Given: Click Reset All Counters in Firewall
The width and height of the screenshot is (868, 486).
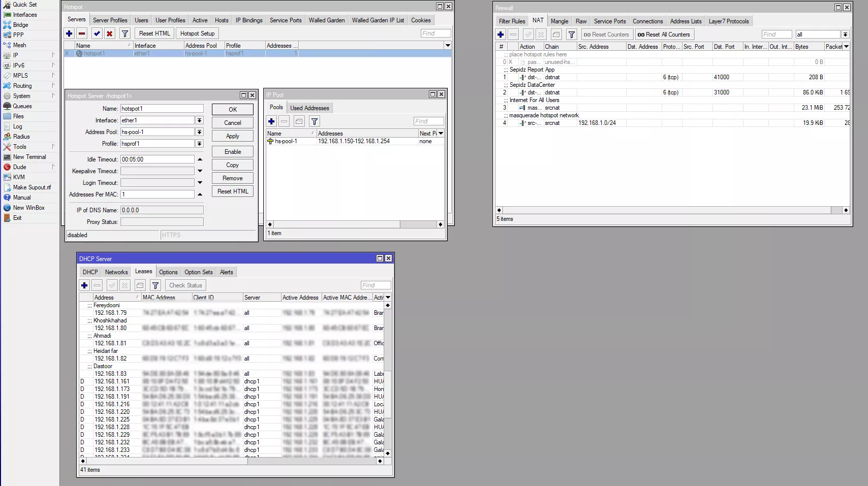Looking at the screenshot, I should [x=664, y=35].
